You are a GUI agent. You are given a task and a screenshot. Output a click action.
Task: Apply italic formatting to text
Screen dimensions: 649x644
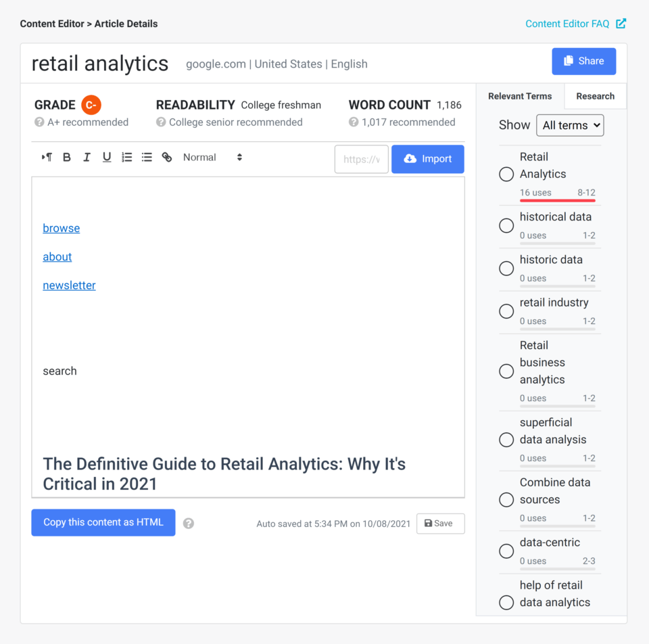(87, 157)
